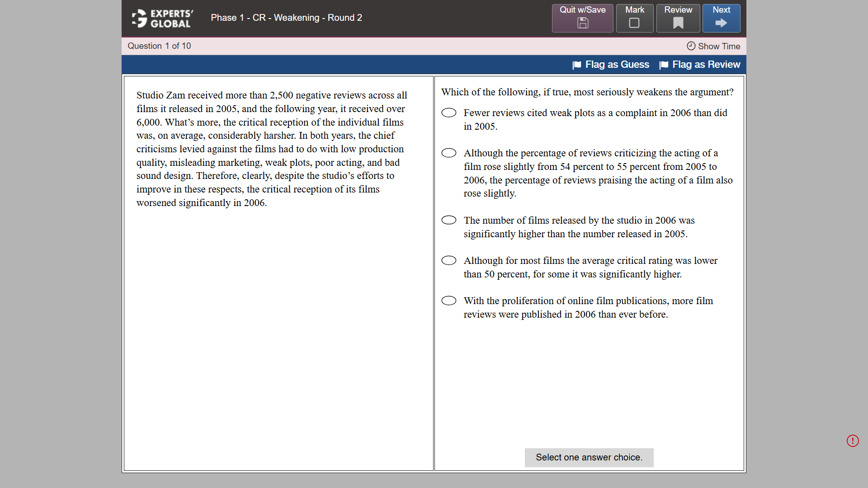This screenshot has width=868, height=488.
Task: Click the bookmark icon under Review
Action: [678, 23]
